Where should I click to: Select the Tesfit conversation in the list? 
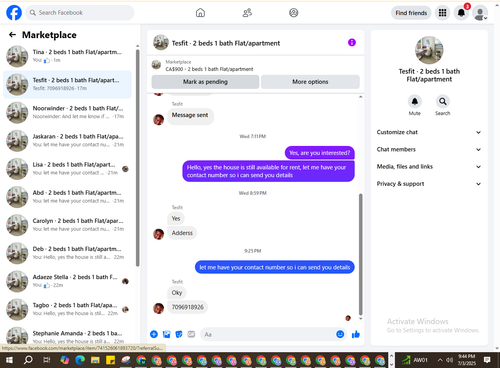(x=68, y=84)
